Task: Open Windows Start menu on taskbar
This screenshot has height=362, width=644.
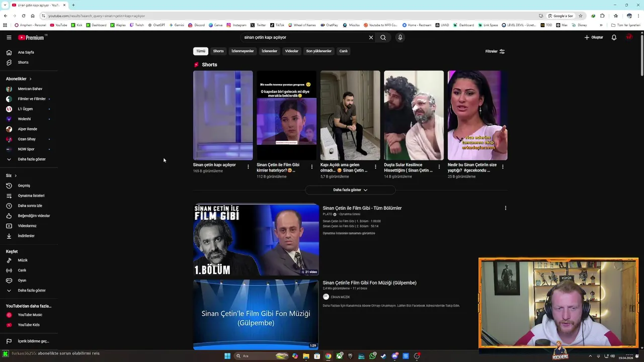Action: [x=227, y=356]
